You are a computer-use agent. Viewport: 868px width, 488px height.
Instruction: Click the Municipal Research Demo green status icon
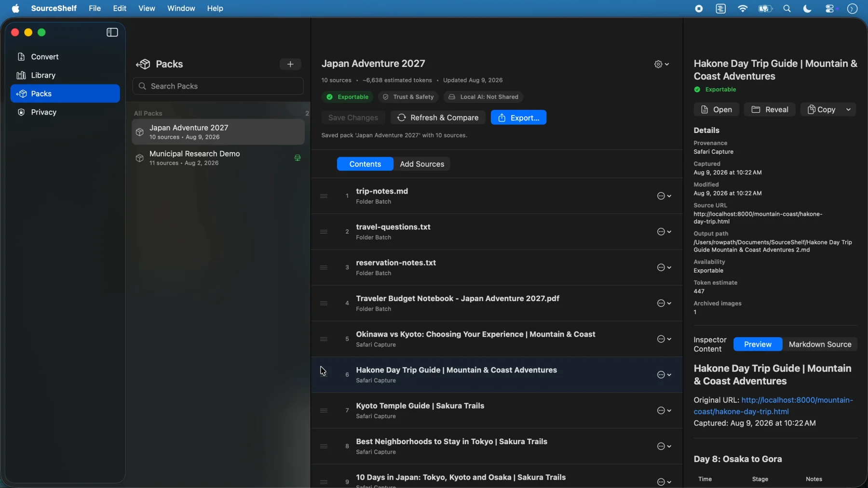point(298,158)
